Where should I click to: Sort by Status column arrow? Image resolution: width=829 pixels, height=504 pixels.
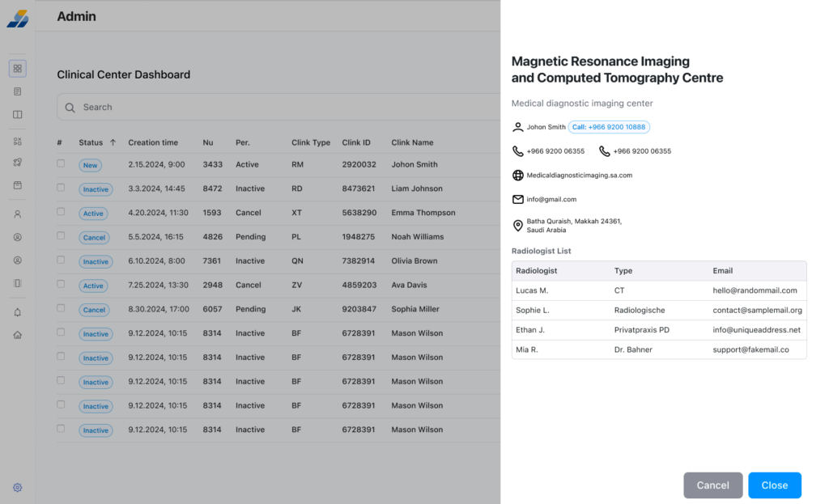point(113,142)
